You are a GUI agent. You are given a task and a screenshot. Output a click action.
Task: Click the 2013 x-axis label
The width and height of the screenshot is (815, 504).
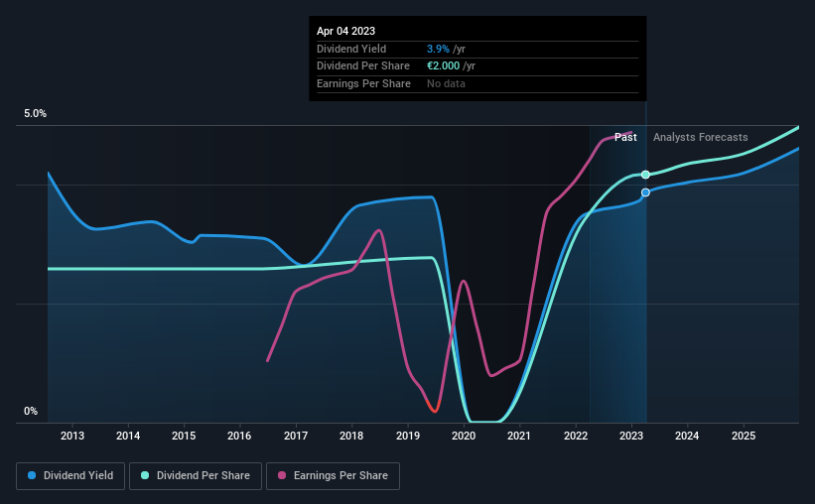coord(72,436)
